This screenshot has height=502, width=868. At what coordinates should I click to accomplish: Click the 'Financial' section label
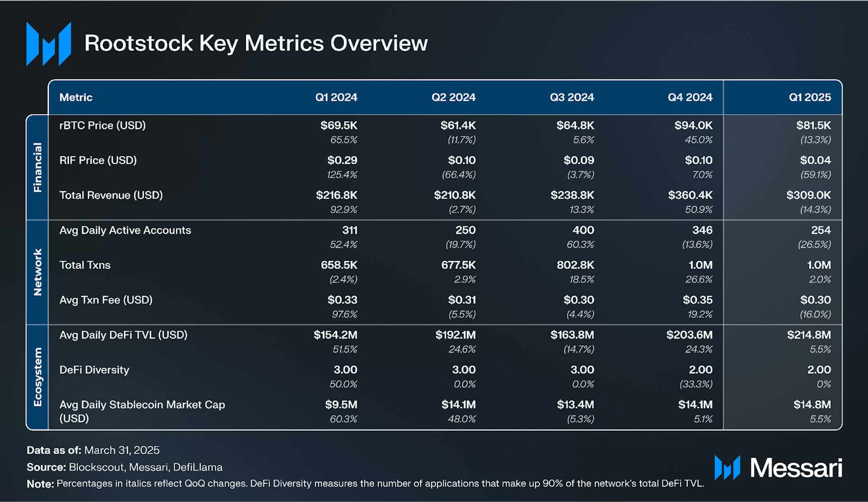38,167
